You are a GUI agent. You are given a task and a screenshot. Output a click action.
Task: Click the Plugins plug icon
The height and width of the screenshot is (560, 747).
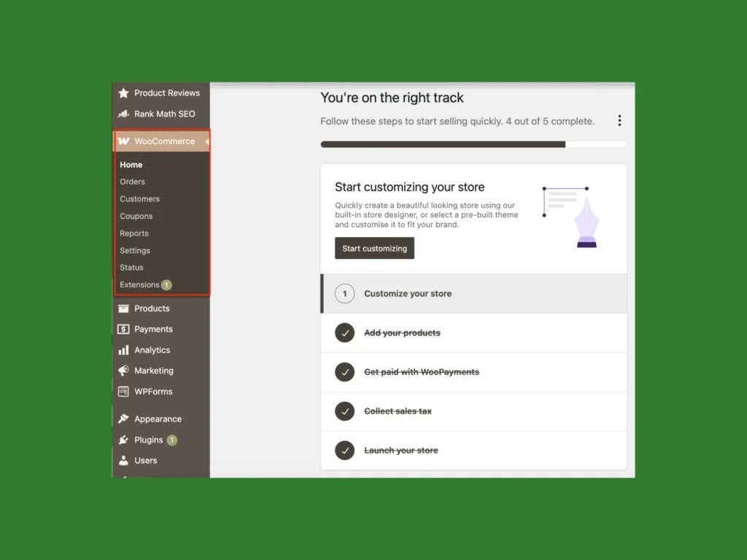tap(123, 440)
